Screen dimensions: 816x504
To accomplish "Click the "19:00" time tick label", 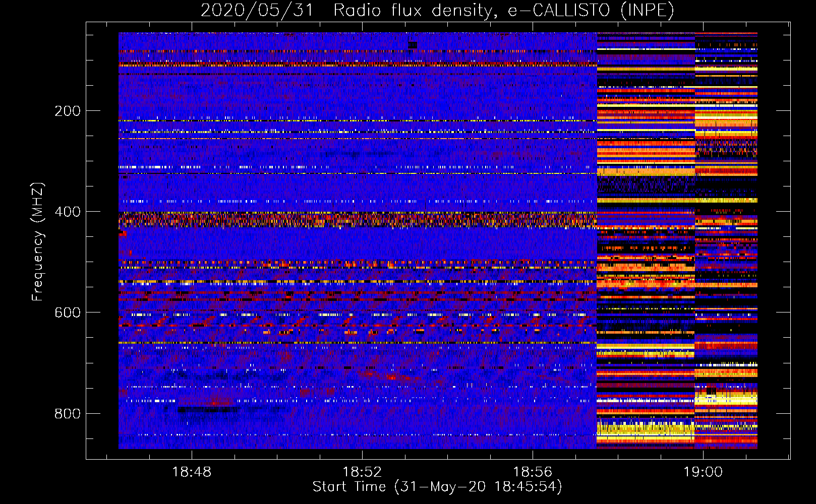I will tap(703, 472).
